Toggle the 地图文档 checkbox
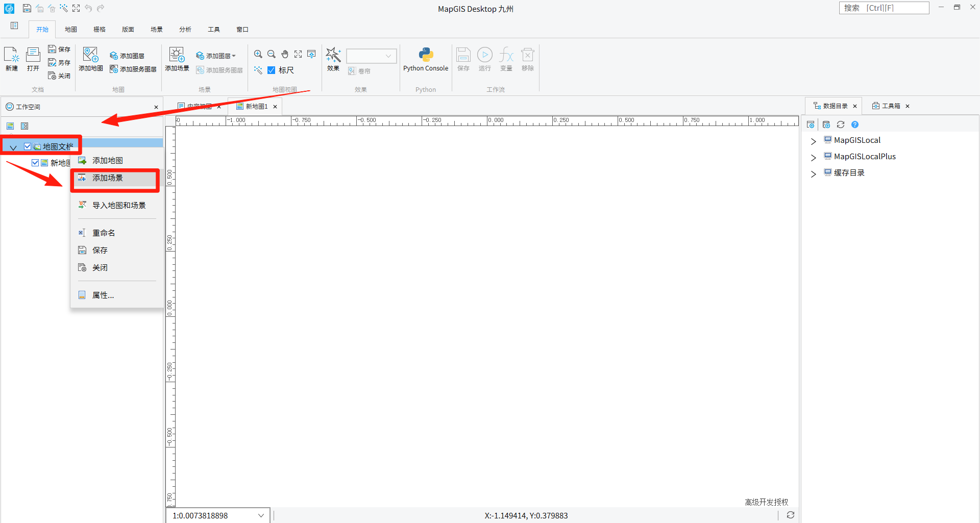The image size is (980, 523). 28,146
